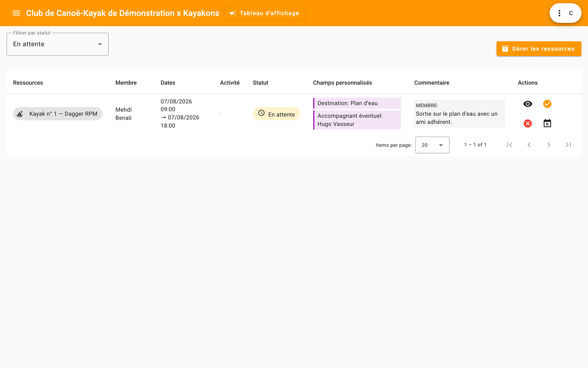Open the hamburger navigation menu
The height and width of the screenshot is (368, 588).
[x=16, y=13]
